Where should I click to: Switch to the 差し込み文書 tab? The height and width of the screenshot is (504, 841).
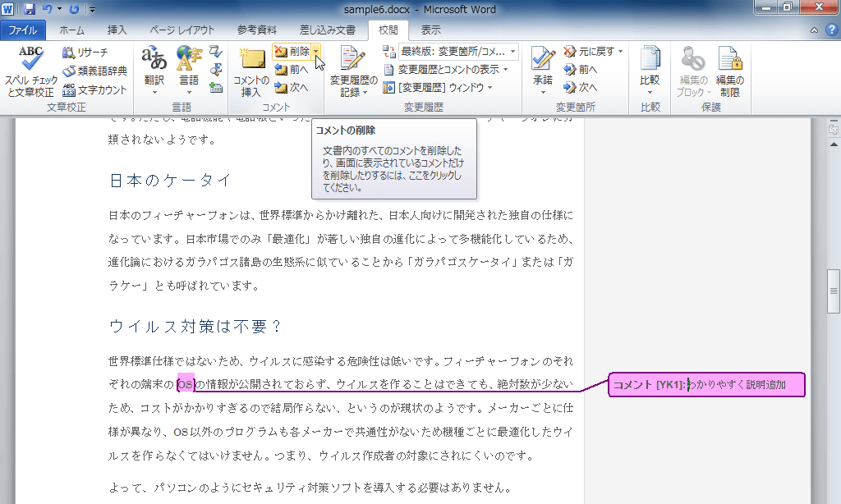pos(327,30)
